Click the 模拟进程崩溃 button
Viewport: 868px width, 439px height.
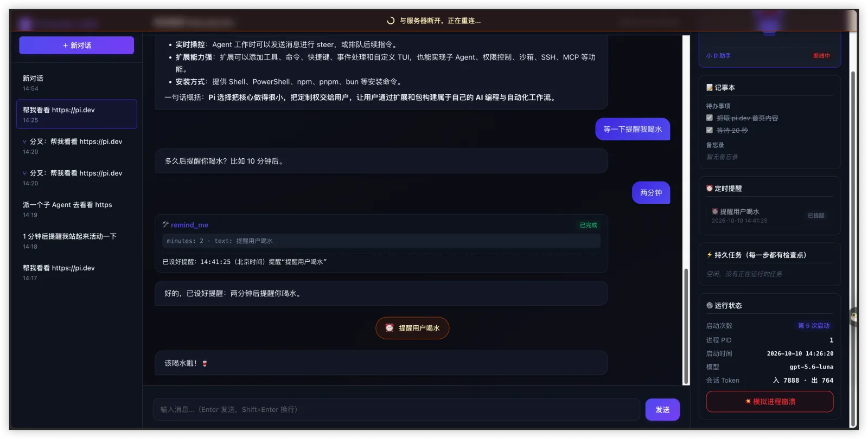coord(770,402)
